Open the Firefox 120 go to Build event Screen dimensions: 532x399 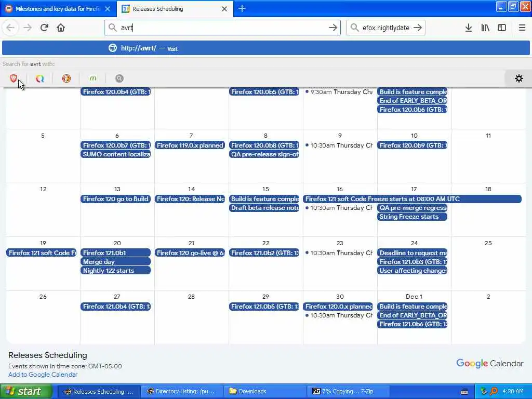tap(116, 199)
